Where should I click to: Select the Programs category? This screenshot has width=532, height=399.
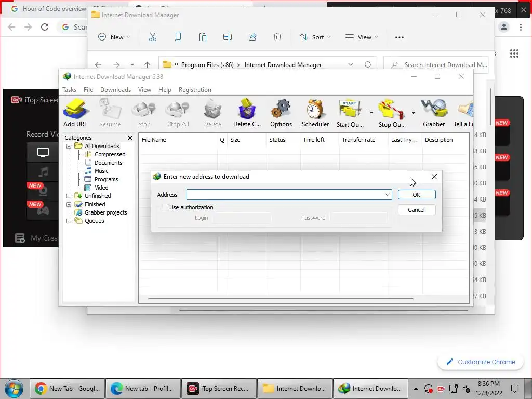coord(106,179)
